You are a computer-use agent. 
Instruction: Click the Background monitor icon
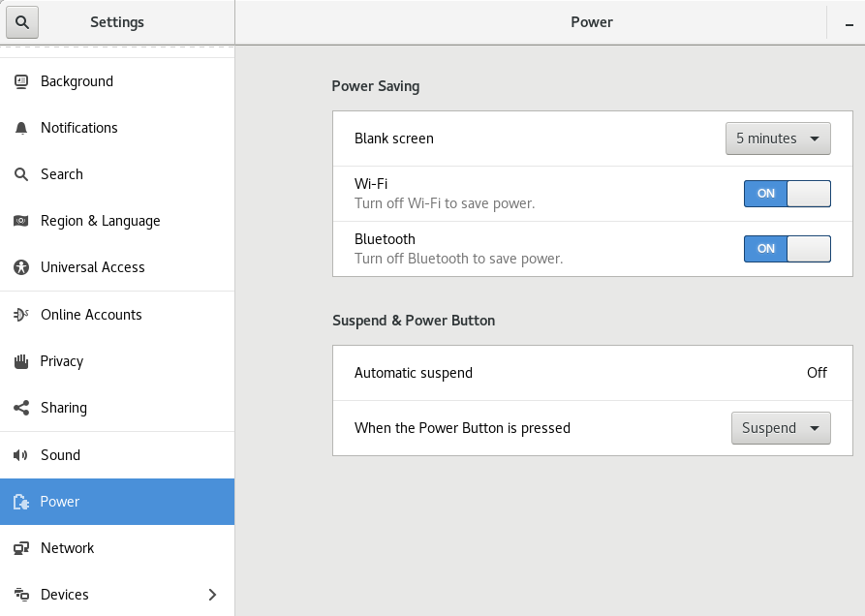pos(21,81)
